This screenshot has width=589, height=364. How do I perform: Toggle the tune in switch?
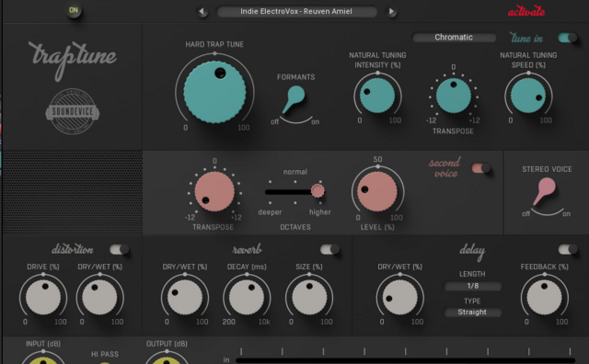point(567,38)
